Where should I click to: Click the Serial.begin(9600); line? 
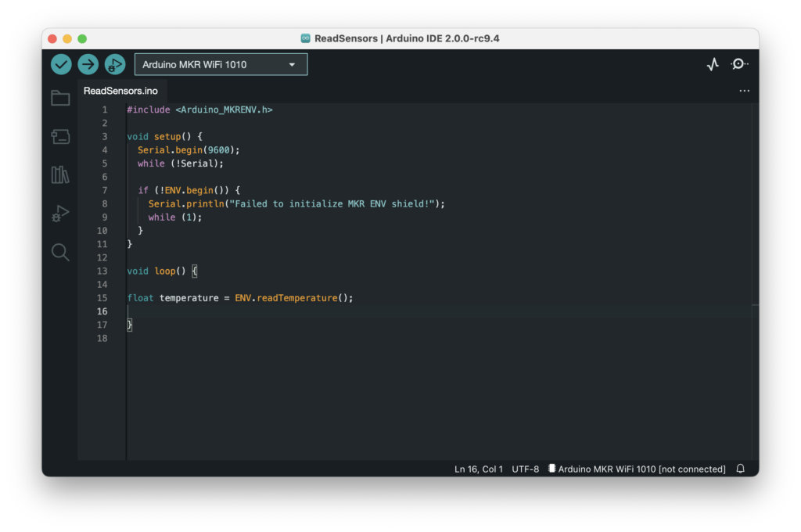189,150
